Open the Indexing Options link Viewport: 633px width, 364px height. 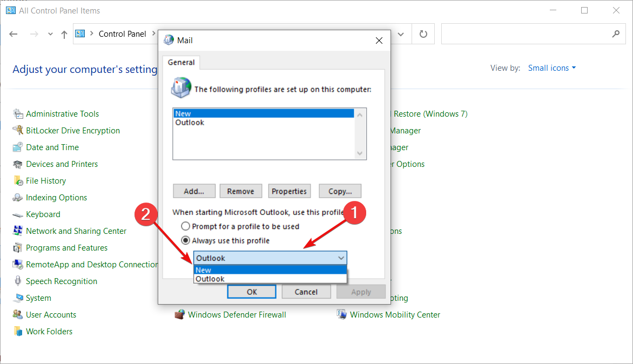point(57,198)
